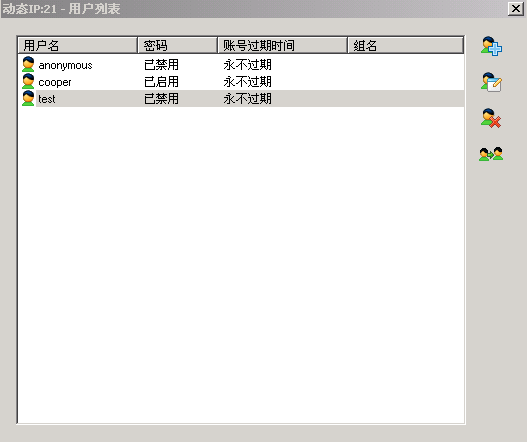Click 已启用 password status for cooper

coord(161,82)
